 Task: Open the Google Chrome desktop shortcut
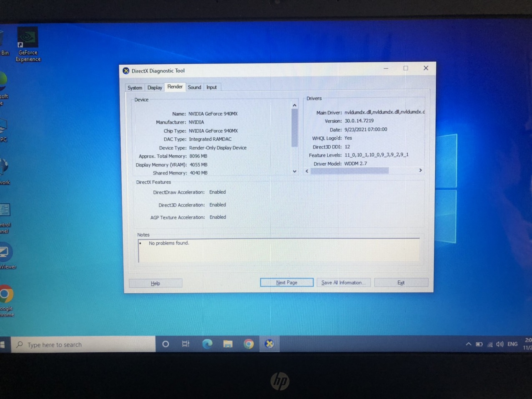pyautogui.click(x=6, y=300)
